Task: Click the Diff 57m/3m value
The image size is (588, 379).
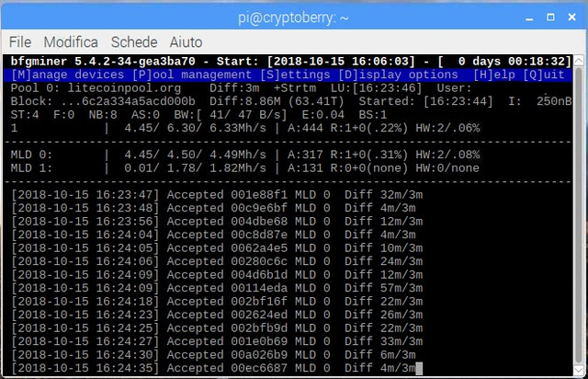Action: coord(384,288)
